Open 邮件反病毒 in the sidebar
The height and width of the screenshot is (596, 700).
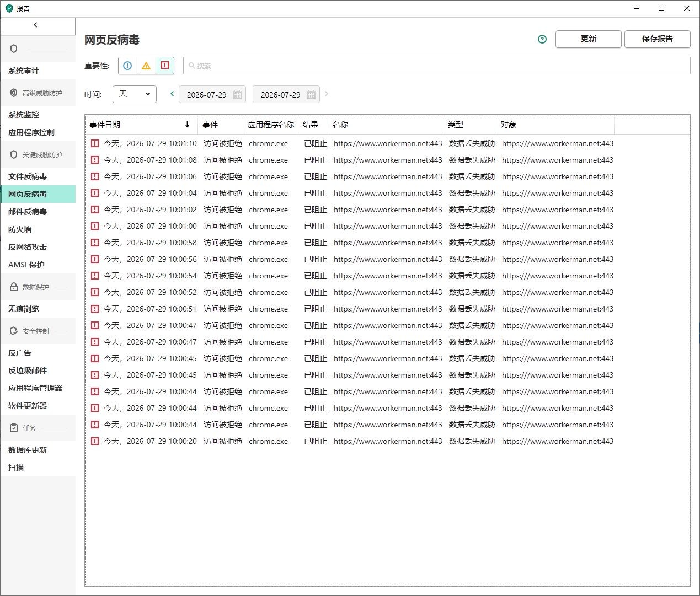point(38,212)
